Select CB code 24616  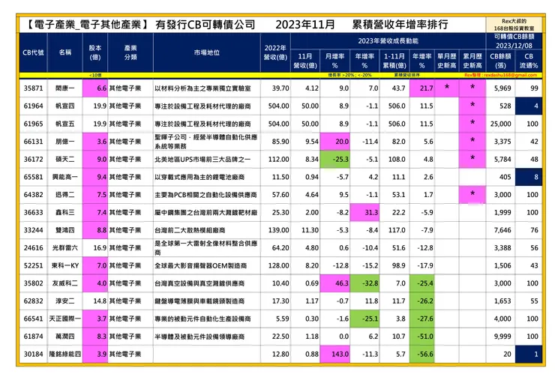pos(33,247)
